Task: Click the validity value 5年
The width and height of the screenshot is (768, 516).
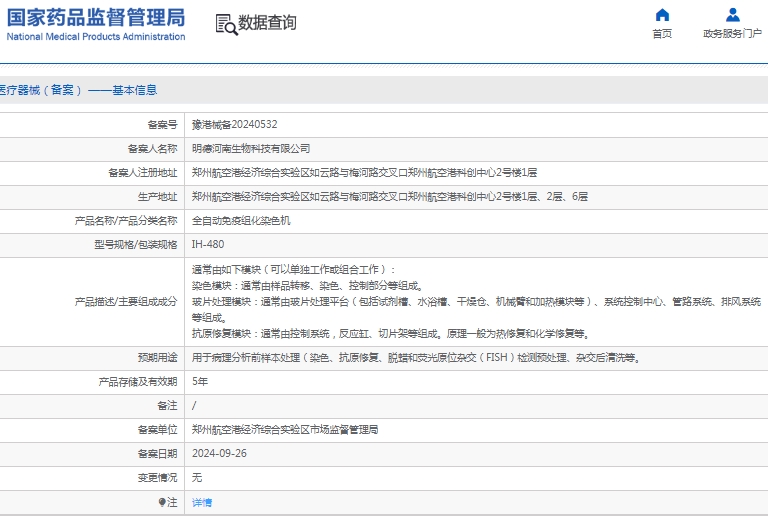Action: pyautogui.click(x=200, y=381)
